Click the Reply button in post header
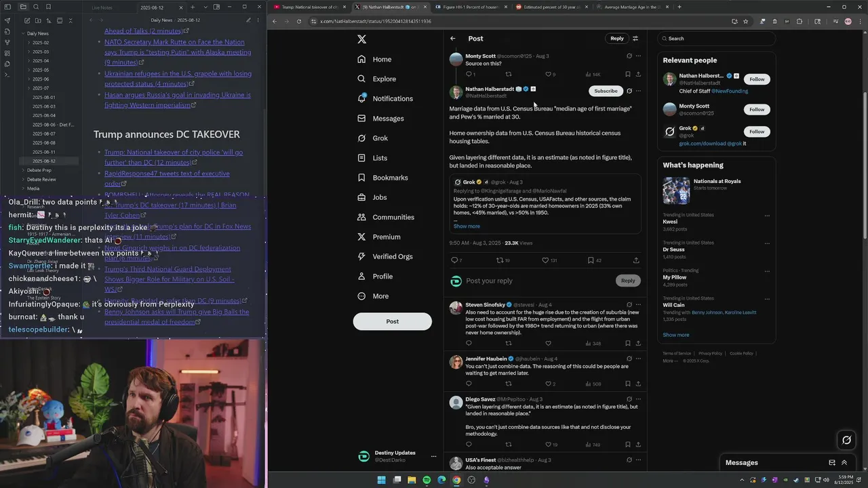This screenshot has width=868, height=488. (x=616, y=39)
